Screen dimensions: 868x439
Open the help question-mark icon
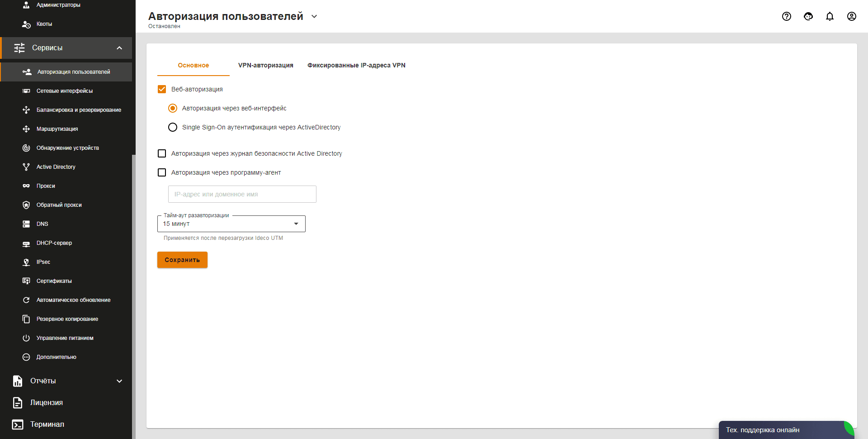coord(787,16)
